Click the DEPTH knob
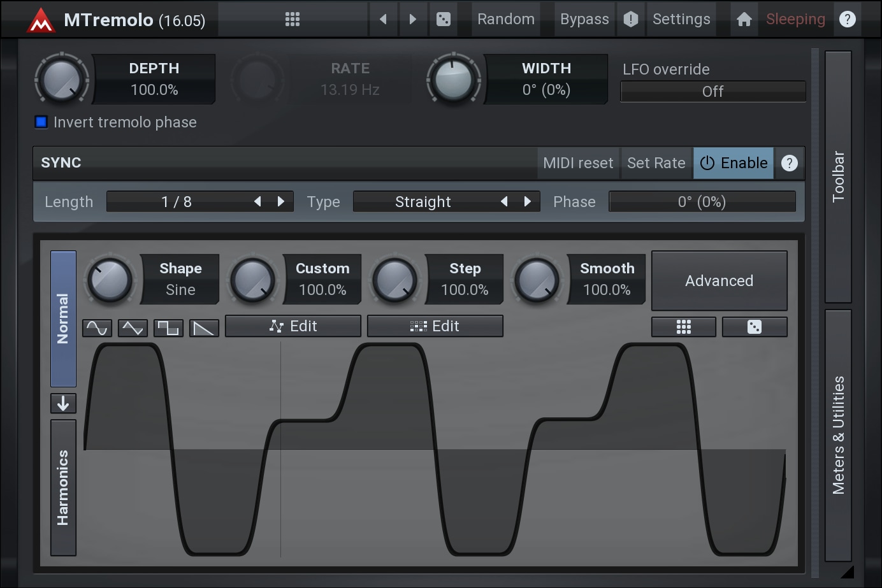Image resolution: width=882 pixels, height=588 pixels. coord(62,80)
